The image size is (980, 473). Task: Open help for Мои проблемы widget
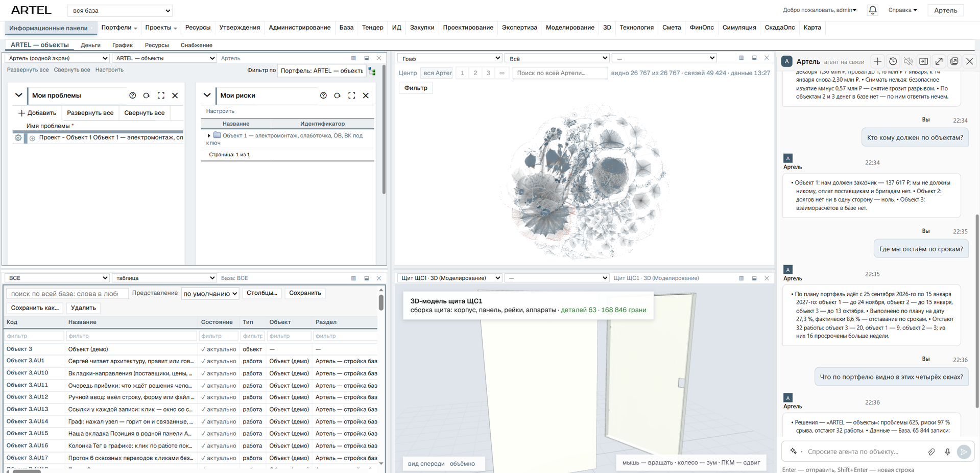[x=132, y=96]
